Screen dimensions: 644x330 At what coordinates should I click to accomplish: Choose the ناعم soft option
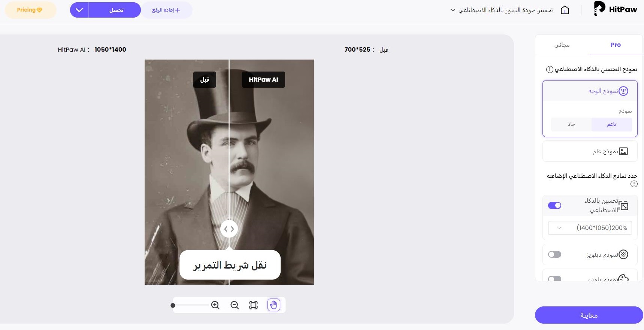tap(611, 124)
